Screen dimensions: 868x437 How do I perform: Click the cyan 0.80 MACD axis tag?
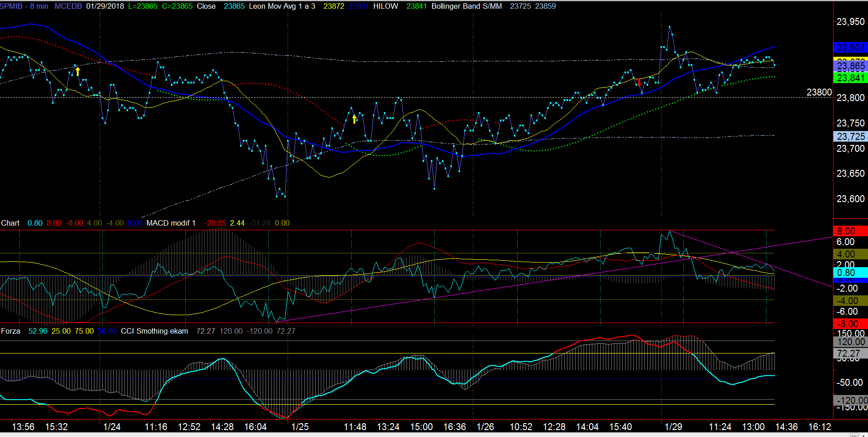[x=850, y=273]
